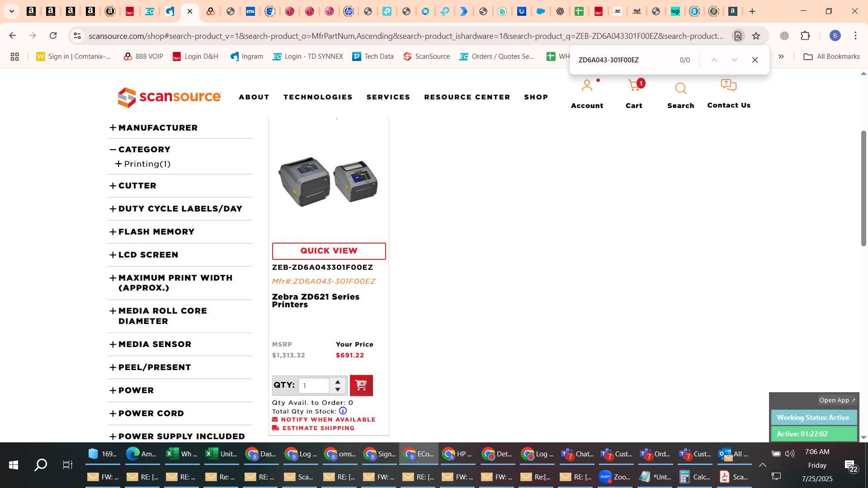Open Chrome's three-dot menu
Screen dimensions: 868x488
(855, 36)
